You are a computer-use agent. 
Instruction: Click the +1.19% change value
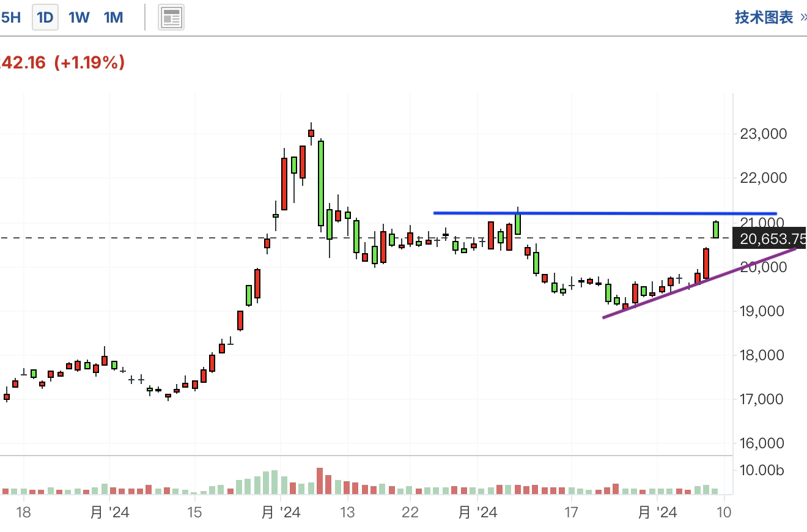click(90, 62)
